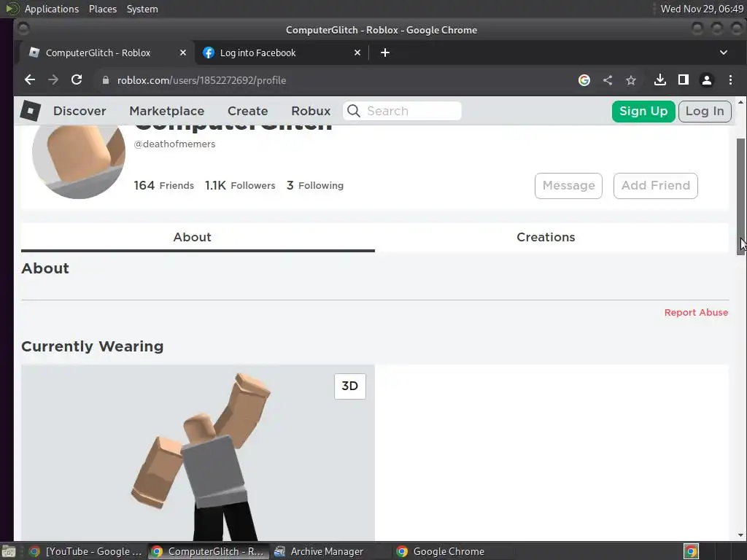The height and width of the screenshot is (560, 747).
Task: Expand the tab search dropdown arrow
Action: click(x=723, y=52)
